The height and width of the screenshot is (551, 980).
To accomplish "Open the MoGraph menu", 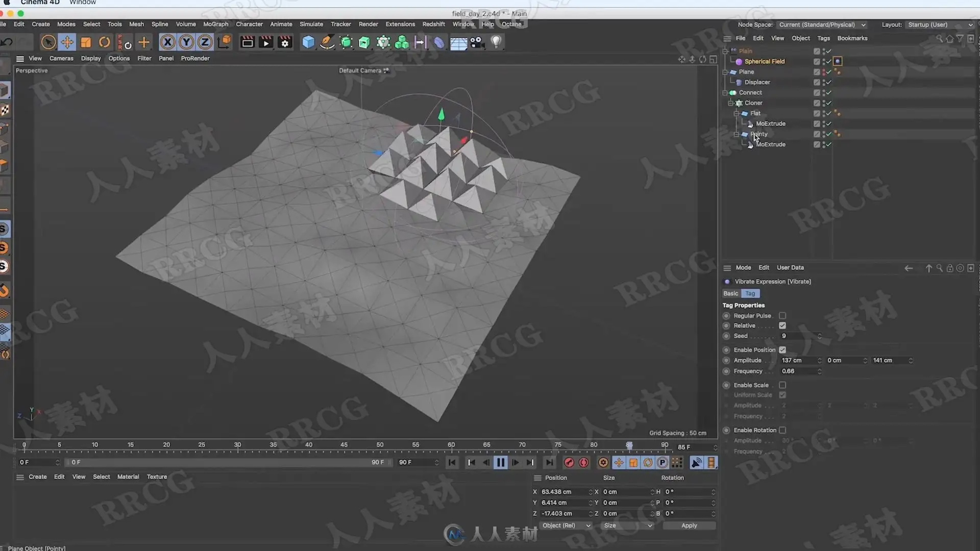I will point(215,24).
